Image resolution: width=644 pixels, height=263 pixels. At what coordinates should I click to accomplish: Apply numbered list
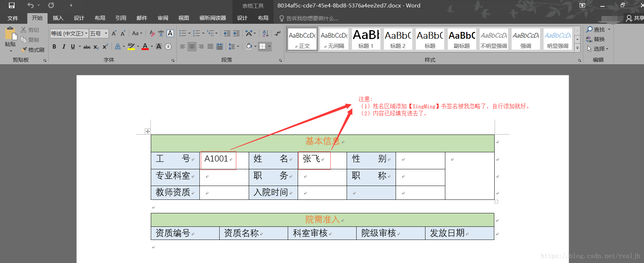point(197,33)
